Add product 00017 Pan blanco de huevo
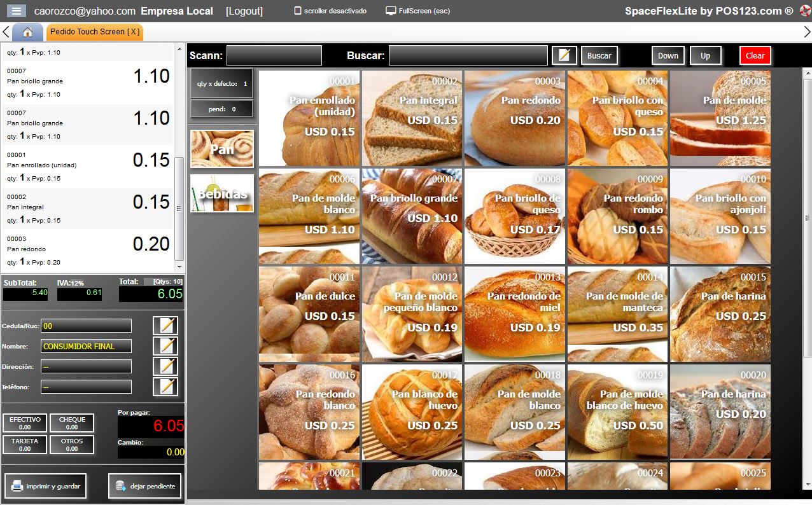The height and width of the screenshot is (505, 812). click(x=412, y=412)
